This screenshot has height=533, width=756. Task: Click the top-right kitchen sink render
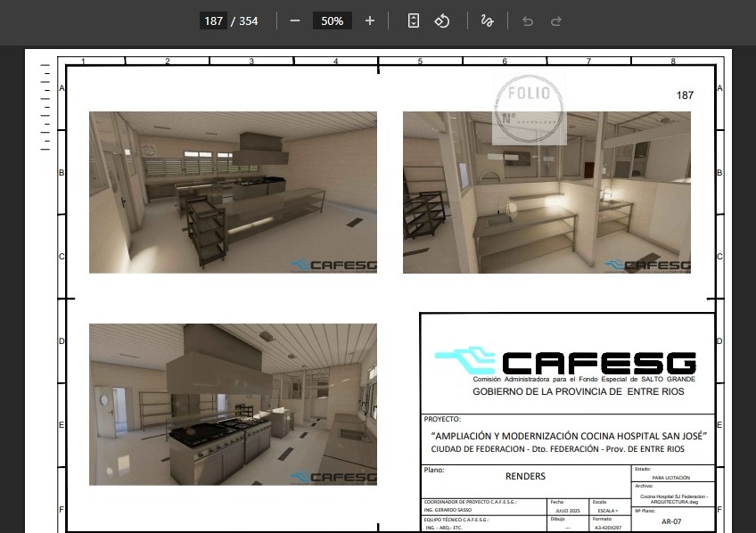(546, 192)
